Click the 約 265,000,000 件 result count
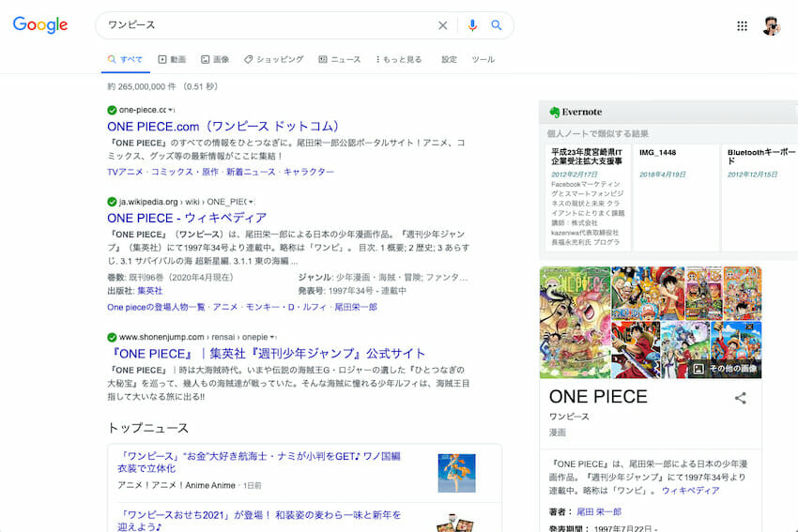798x532 pixels. coord(142,87)
